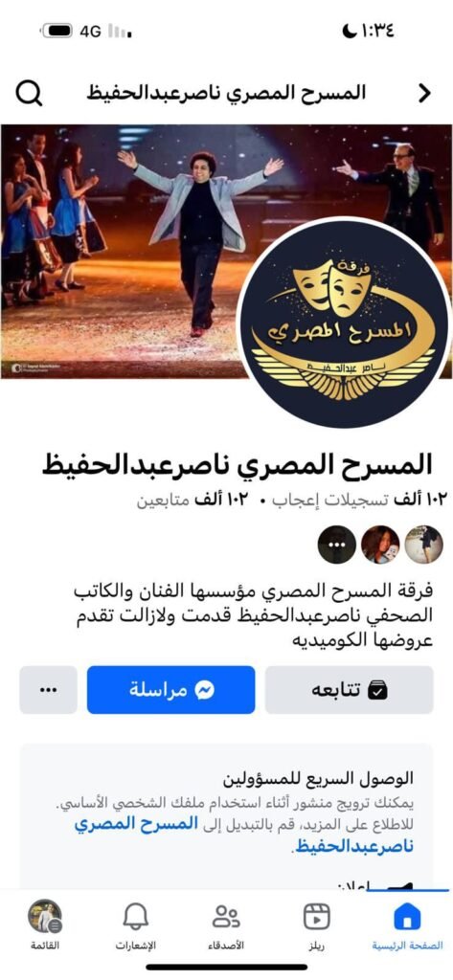Screen dimensions: 453x980
Task: Open the الأصدقاء friends tab
Action: 226,926
